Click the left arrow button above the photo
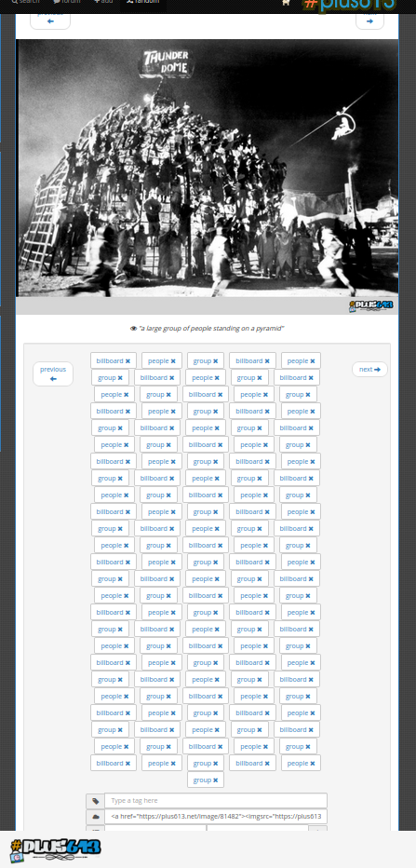The height and width of the screenshot is (868, 416). [50, 20]
